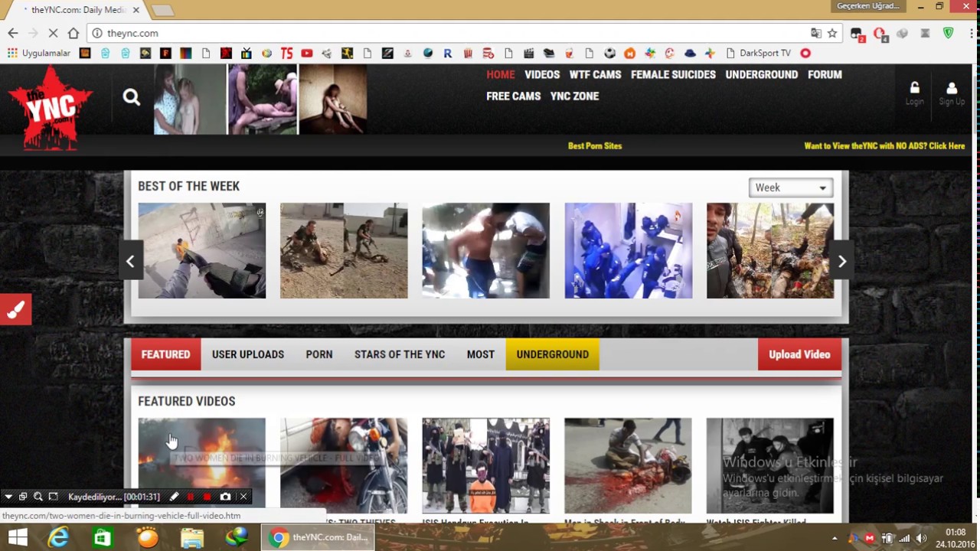Select the MOST tab
The width and height of the screenshot is (980, 551).
point(481,354)
